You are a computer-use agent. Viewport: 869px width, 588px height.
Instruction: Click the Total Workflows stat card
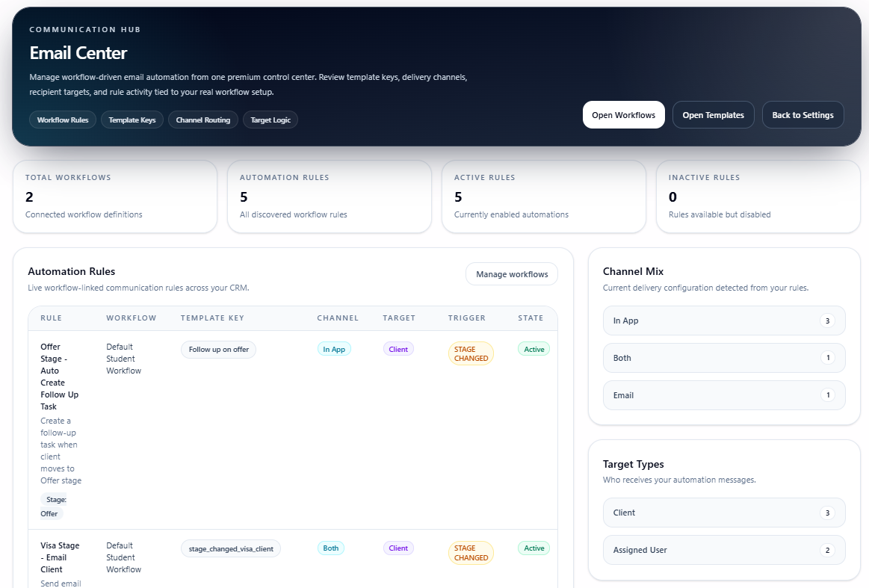115,196
